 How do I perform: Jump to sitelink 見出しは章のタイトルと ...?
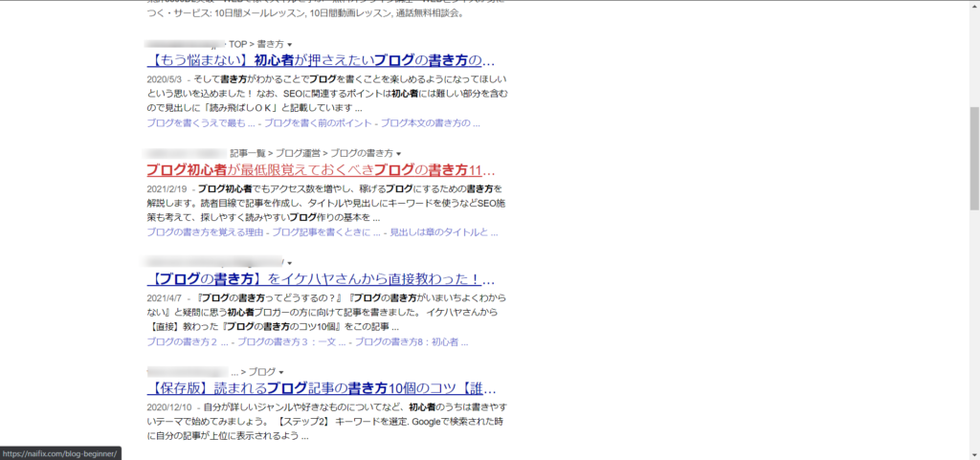[x=444, y=232]
